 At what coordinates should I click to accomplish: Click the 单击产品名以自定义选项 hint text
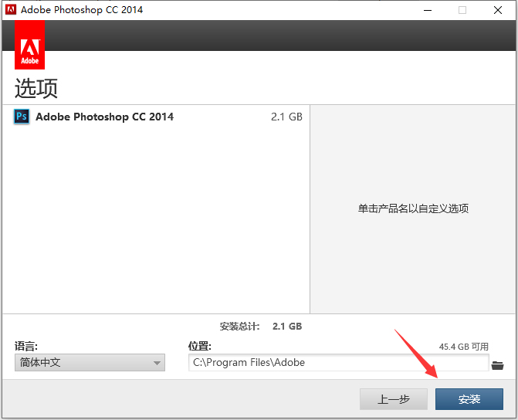tap(413, 208)
